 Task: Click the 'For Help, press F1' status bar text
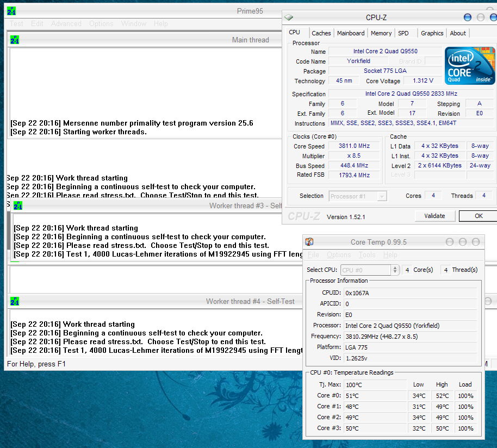pos(36,364)
